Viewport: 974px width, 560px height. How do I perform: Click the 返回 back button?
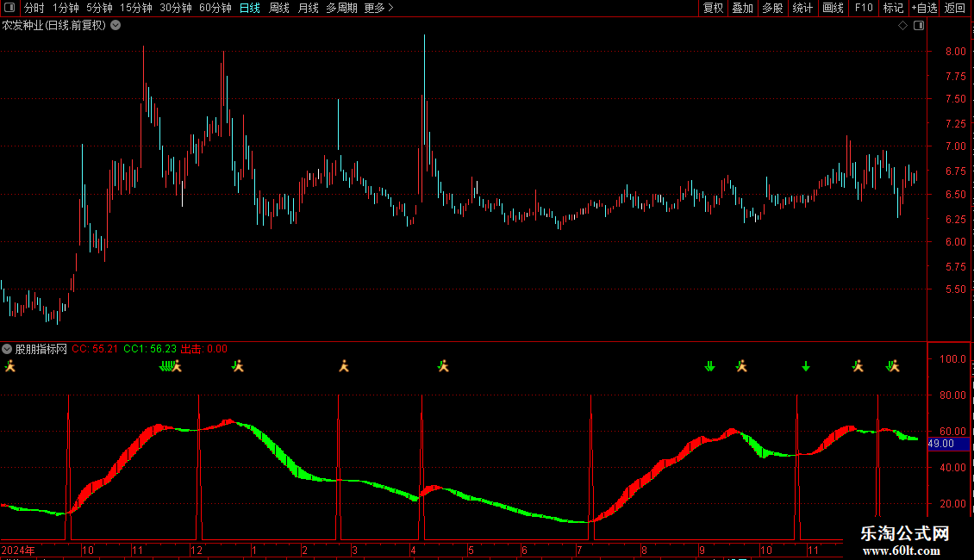point(955,8)
